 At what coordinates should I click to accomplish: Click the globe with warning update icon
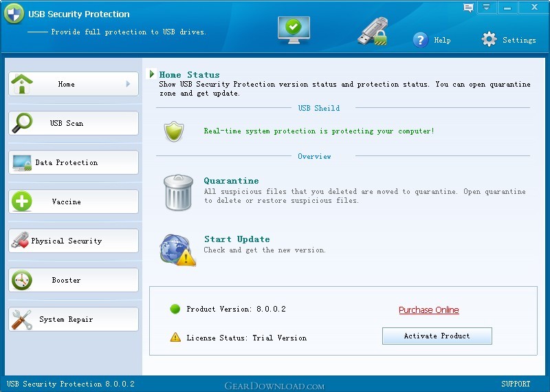point(177,250)
